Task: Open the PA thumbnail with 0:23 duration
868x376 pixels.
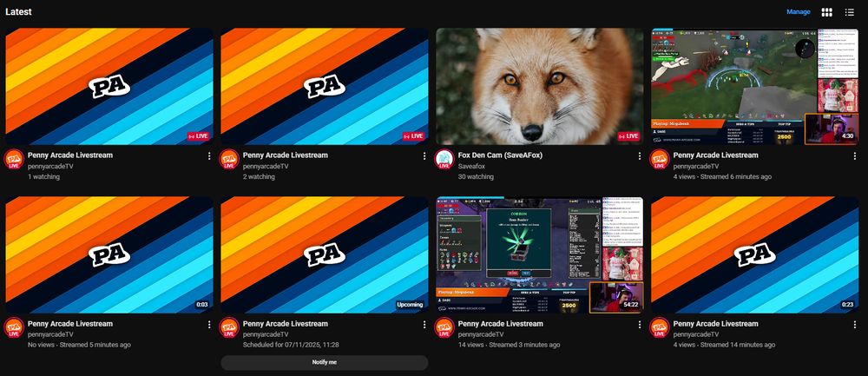Action: coord(755,254)
